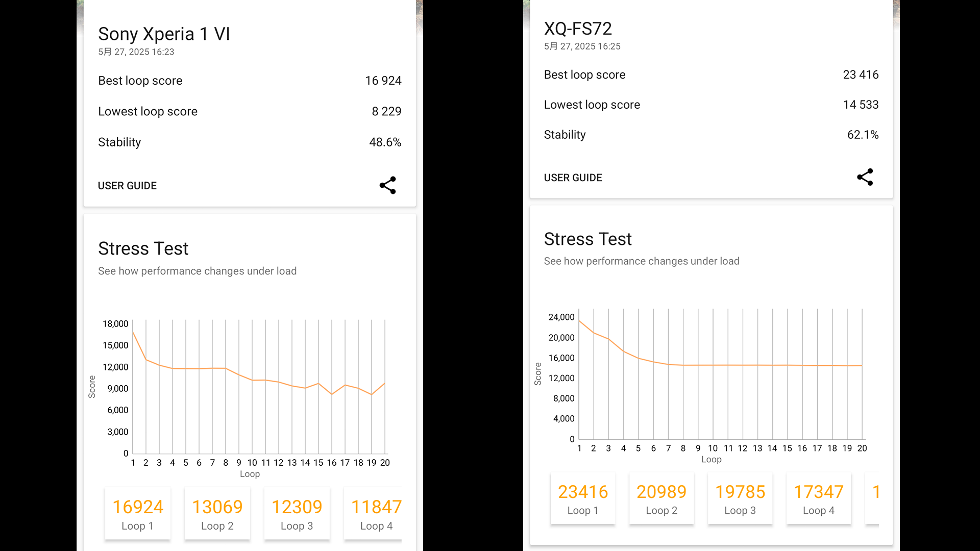Click left 'See how performance changes under load' subtitle

(x=197, y=271)
